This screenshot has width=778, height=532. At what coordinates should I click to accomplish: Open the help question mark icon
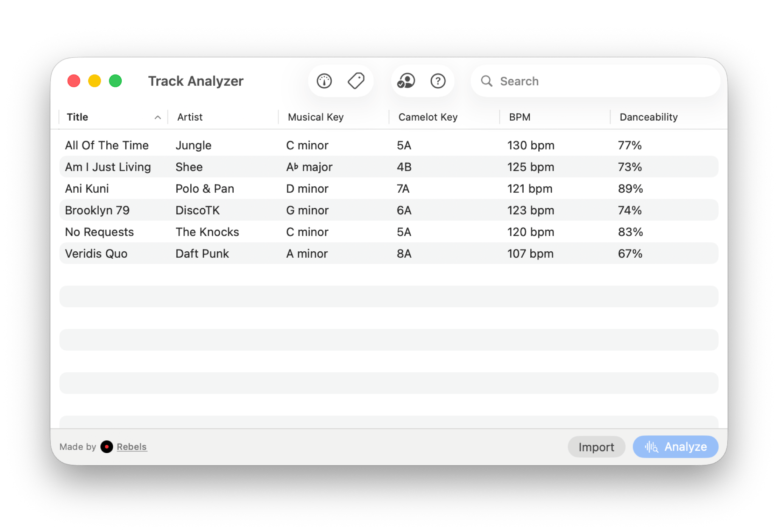(x=438, y=81)
